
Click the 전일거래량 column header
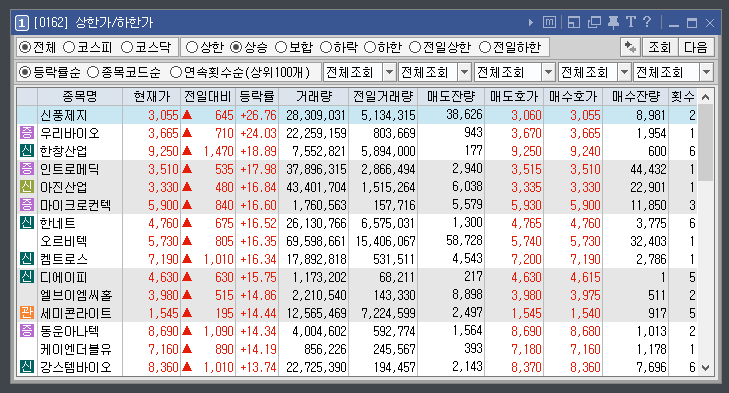(x=383, y=97)
